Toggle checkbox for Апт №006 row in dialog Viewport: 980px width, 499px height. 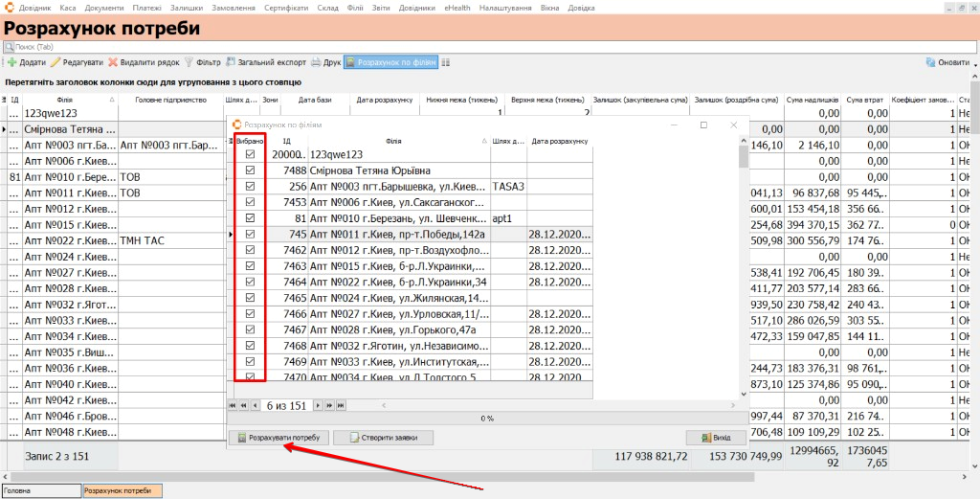click(x=251, y=202)
